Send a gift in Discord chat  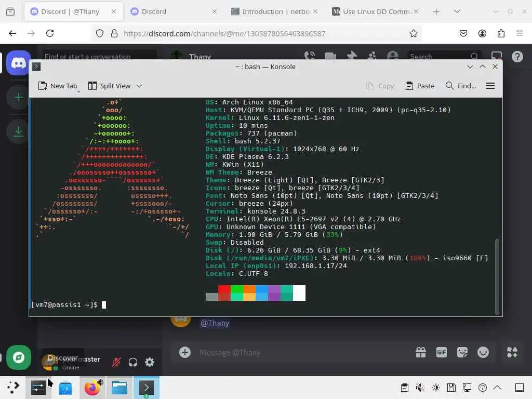tap(421, 352)
